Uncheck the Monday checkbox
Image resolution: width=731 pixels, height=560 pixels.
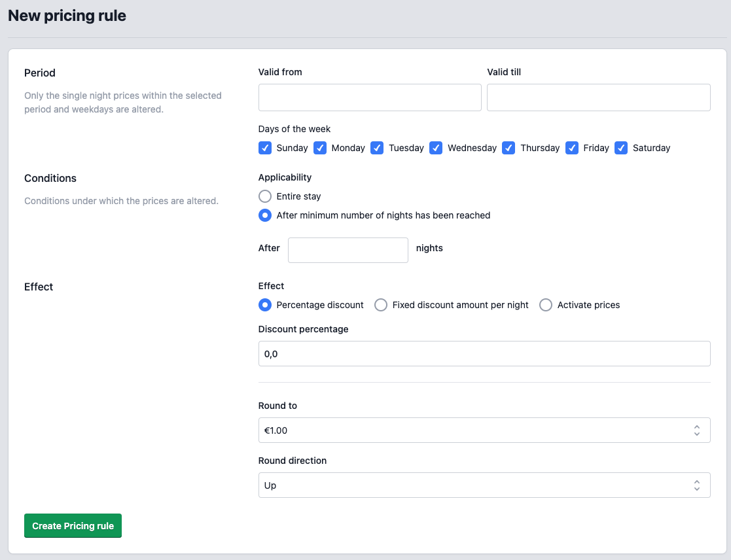tap(320, 148)
